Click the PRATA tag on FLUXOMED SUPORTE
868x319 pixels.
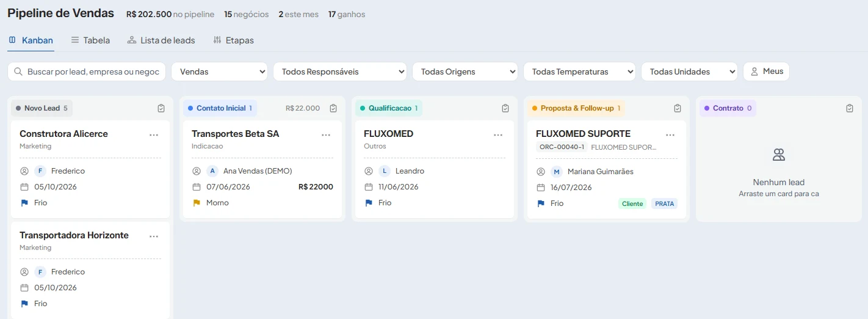(664, 204)
